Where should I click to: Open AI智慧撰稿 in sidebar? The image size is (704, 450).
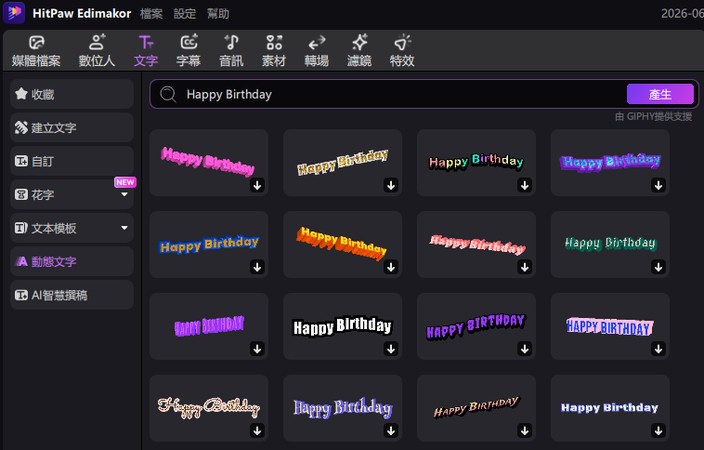pos(72,295)
